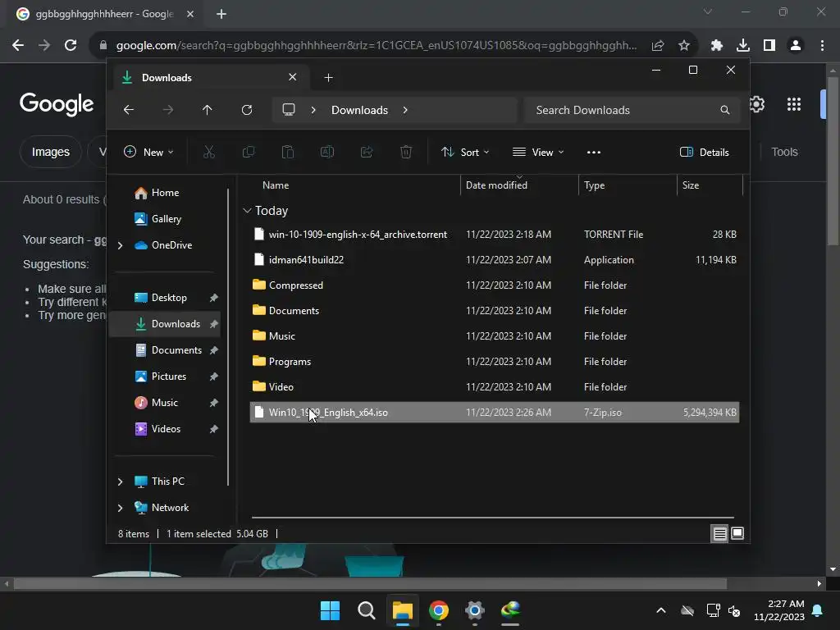840x630 pixels.
Task: Click chevron after Downloads in address bar
Action: [405, 110]
